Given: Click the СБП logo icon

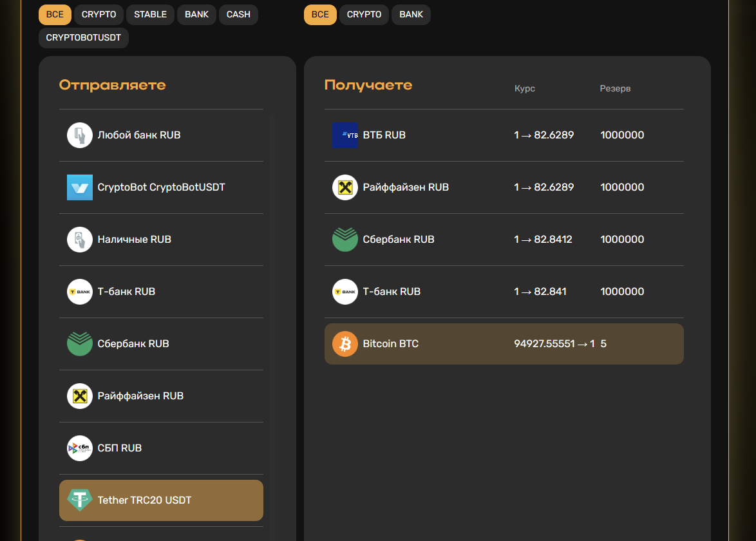Looking at the screenshot, I should pos(80,448).
